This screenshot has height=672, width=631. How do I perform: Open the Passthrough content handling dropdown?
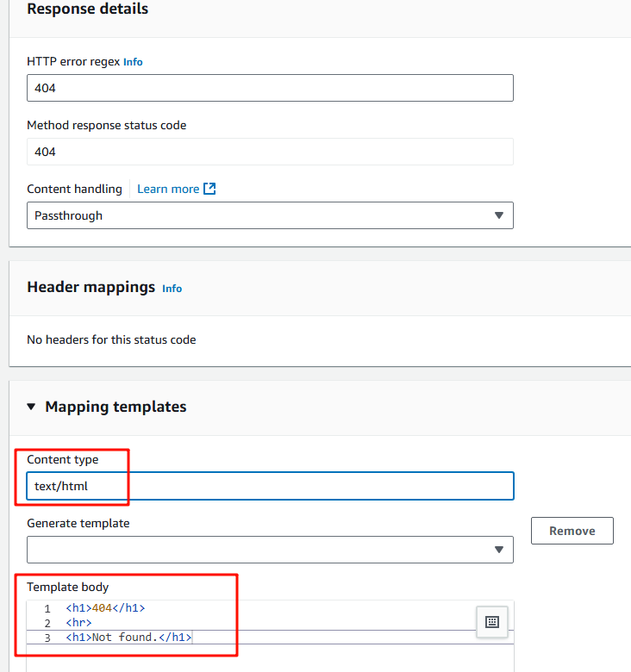coord(270,215)
